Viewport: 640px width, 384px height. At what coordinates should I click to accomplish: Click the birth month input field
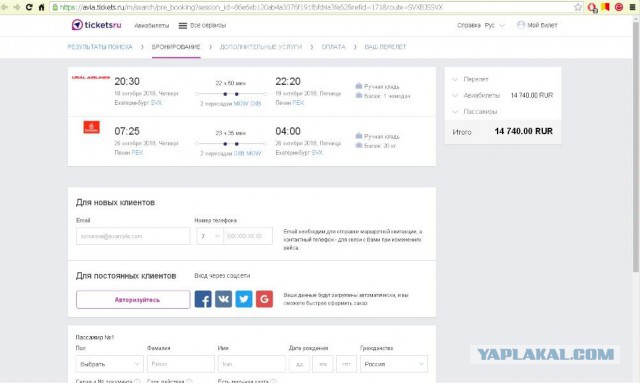(x=323, y=364)
